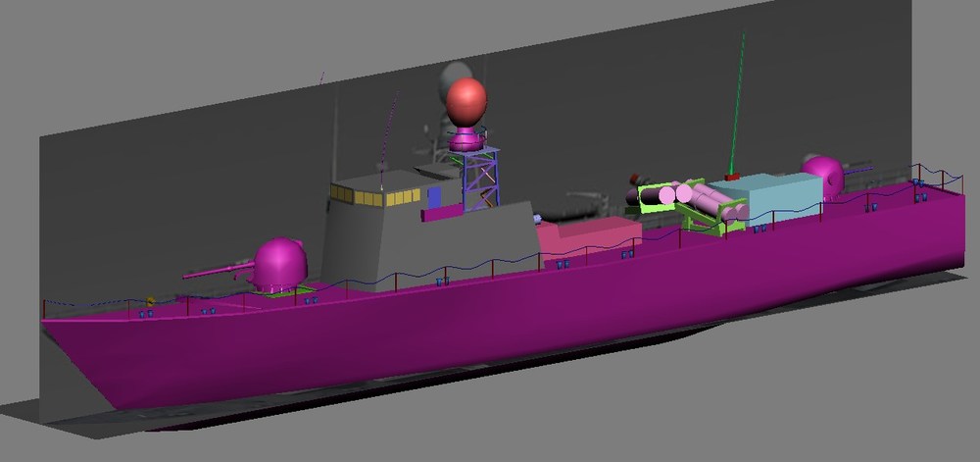Click the green base plate under forward turret
This screenshot has height=462, width=980.
tap(289, 290)
